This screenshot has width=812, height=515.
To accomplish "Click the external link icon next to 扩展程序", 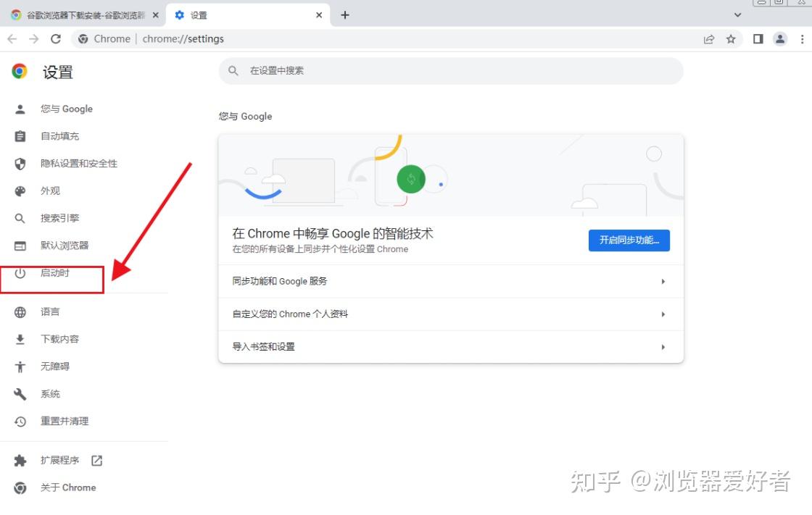I will coord(97,461).
